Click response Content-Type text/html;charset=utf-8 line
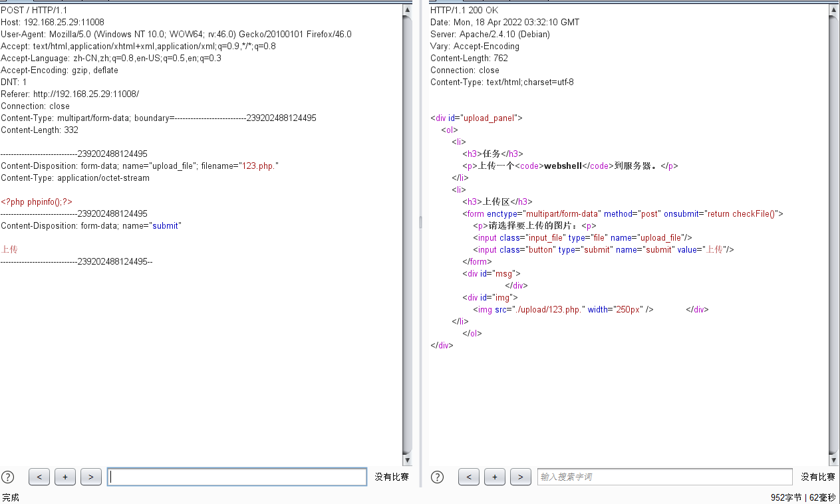Screen dimensions: 840x504 point(502,82)
